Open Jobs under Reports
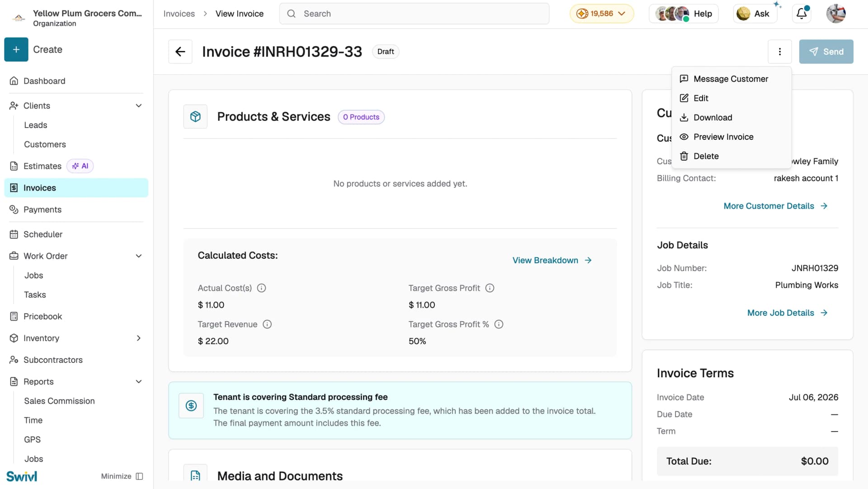This screenshot has width=868, height=489. [x=33, y=459]
